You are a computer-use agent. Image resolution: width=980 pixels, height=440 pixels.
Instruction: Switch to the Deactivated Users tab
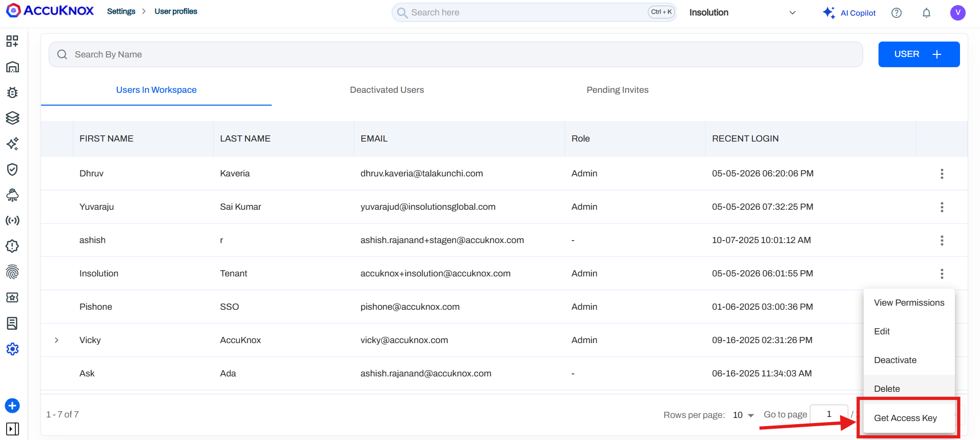pyautogui.click(x=387, y=90)
